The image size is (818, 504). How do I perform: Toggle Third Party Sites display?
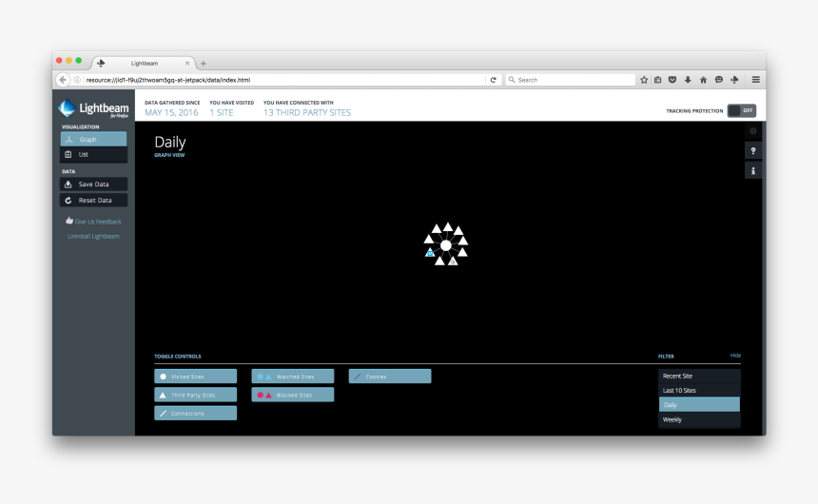(196, 395)
